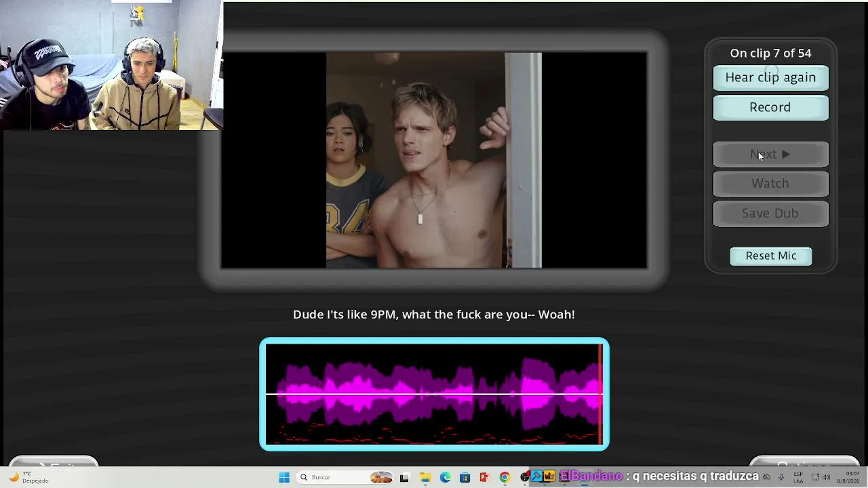
Task: Launch Microsoft Edge from the taskbar
Action: coord(445,477)
